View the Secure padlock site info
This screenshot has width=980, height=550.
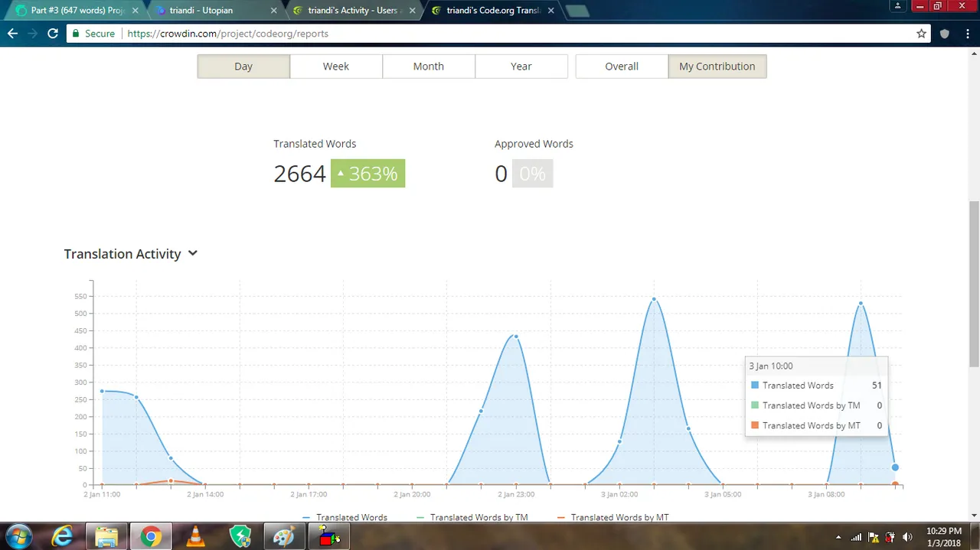[93, 34]
